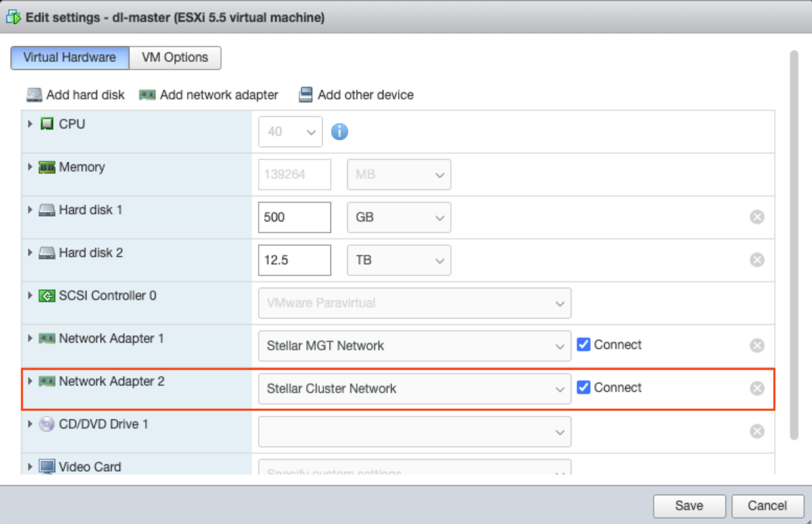Remove Hard disk 1 with X icon

pos(757,217)
